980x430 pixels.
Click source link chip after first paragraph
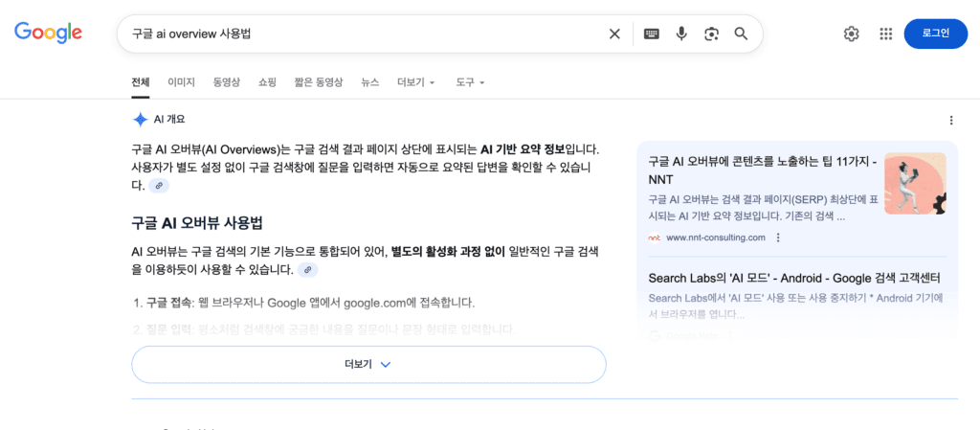click(x=159, y=186)
